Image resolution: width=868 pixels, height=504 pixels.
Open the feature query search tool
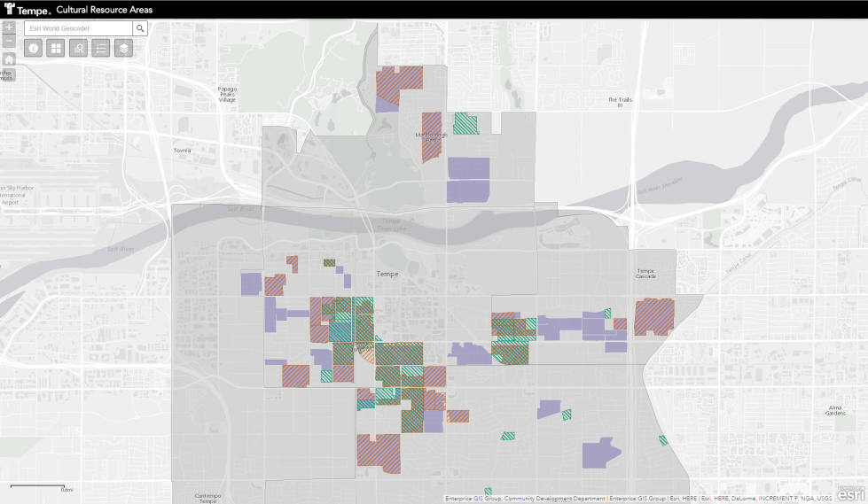79,48
